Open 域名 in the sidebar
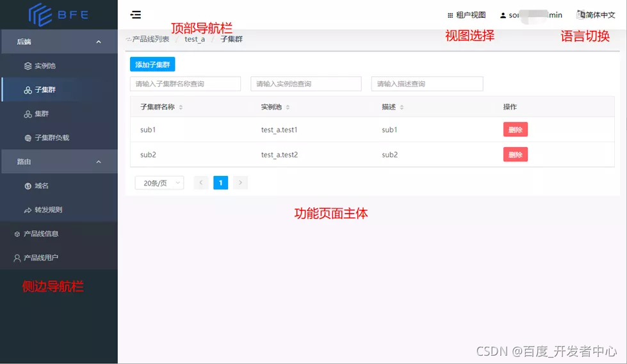Image resolution: width=627 pixels, height=364 pixels. click(x=59, y=186)
